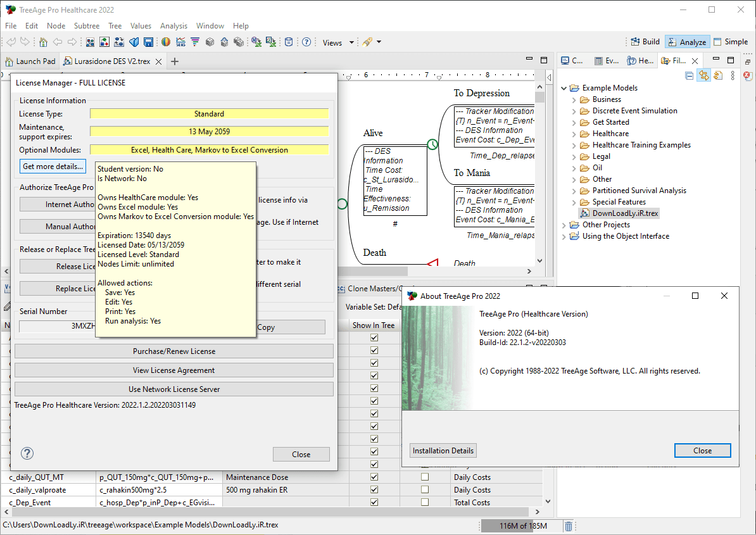This screenshot has width=756, height=535.
Task: Switch to the Launch Pad tab
Action: point(30,61)
